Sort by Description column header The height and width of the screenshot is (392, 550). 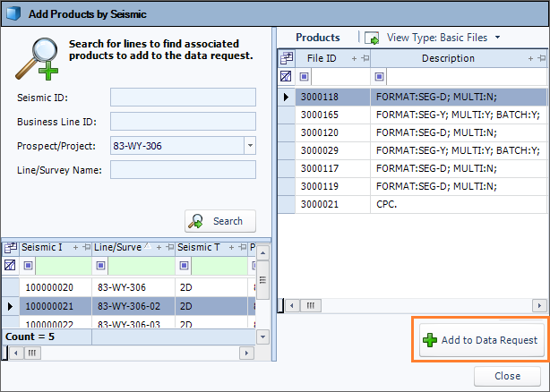[x=448, y=58]
